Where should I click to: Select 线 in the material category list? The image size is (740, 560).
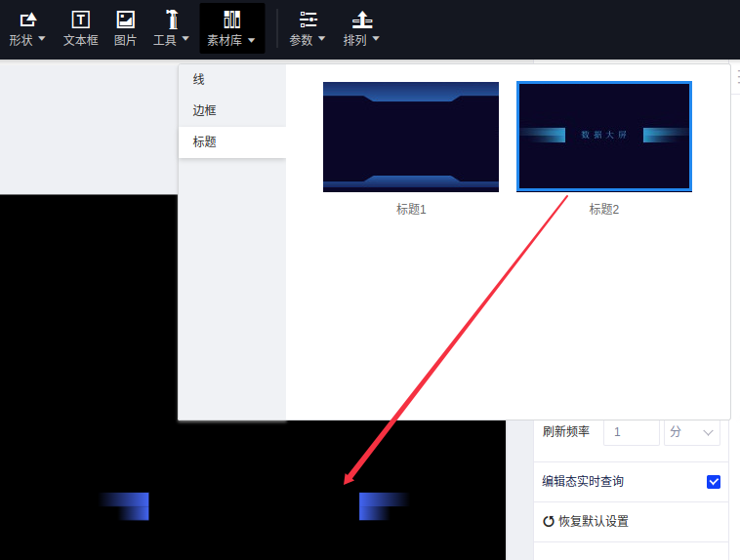[199, 80]
